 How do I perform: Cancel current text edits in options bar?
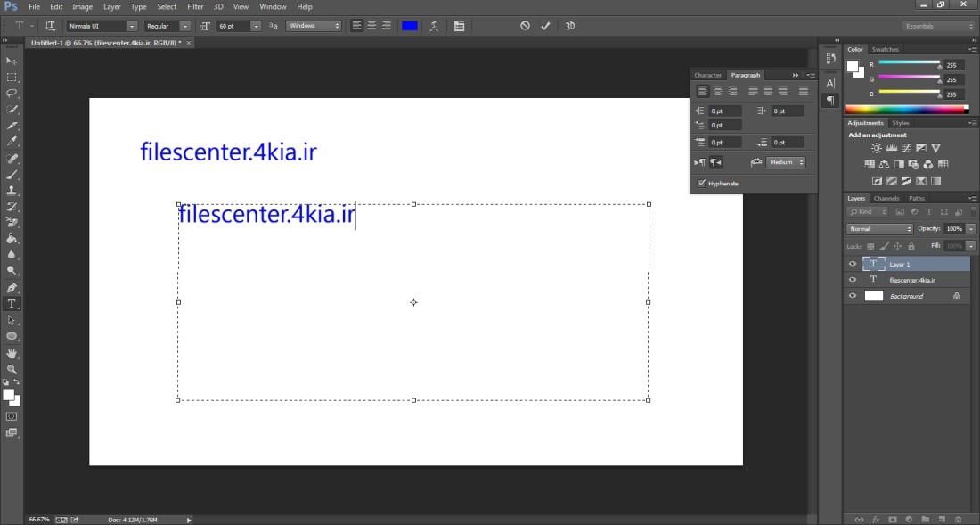pos(525,26)
